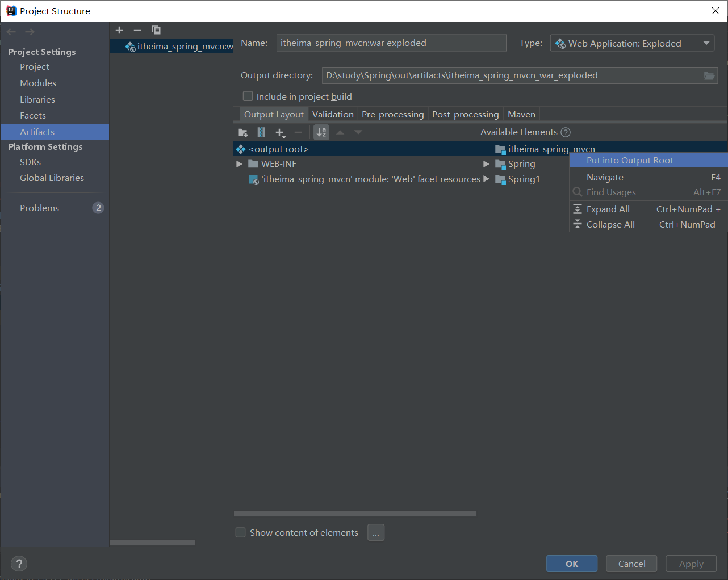Click the help question mark button
This screenshot has width=728, height=580.
(x=19, y=564)
